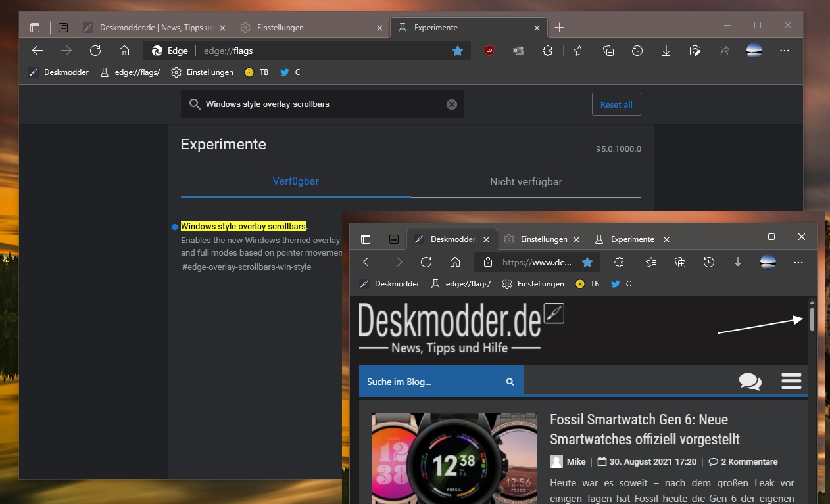
Task: Open Fossil Smartwatch Gen 6 article headline
Action: pos(645,429)
